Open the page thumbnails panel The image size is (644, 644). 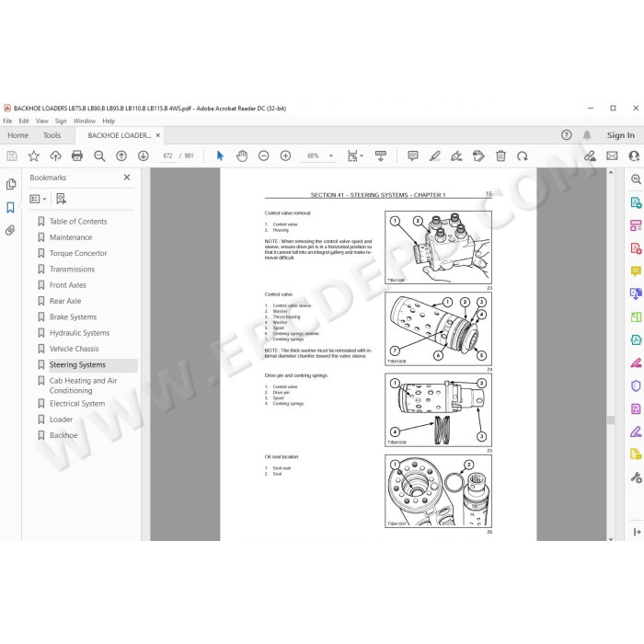(11, 184)
